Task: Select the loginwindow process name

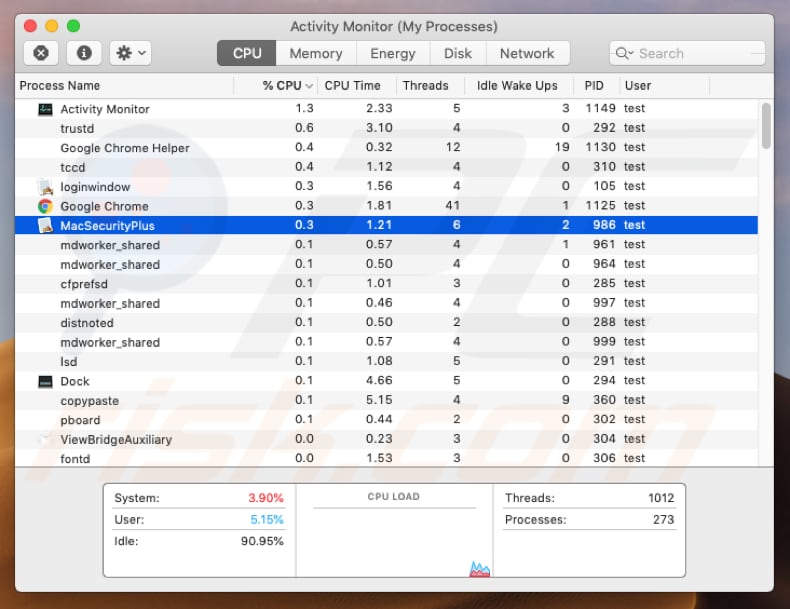Action: coord(95,187)
